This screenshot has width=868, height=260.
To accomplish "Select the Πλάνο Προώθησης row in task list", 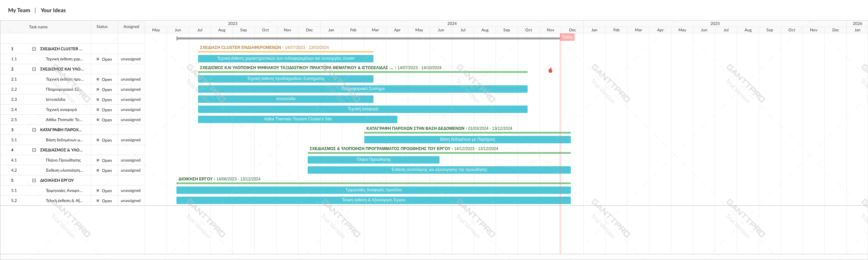I will pos(63,160).
